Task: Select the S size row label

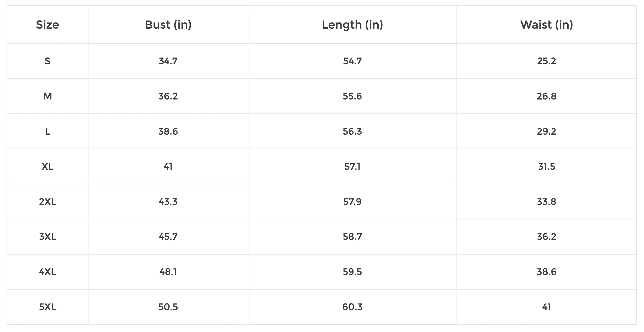Action: (x=47, y=61)
